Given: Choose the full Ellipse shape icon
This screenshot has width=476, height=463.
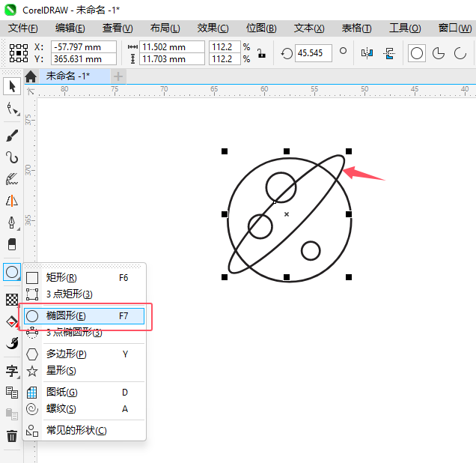Looking at the screenshot, I should (x=416, y=53).
